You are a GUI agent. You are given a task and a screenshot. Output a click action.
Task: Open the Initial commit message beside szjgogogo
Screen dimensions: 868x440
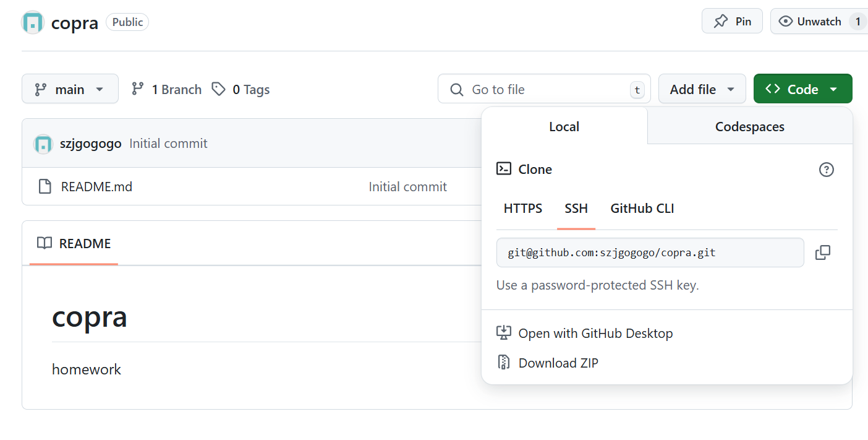tap(168, 144)
